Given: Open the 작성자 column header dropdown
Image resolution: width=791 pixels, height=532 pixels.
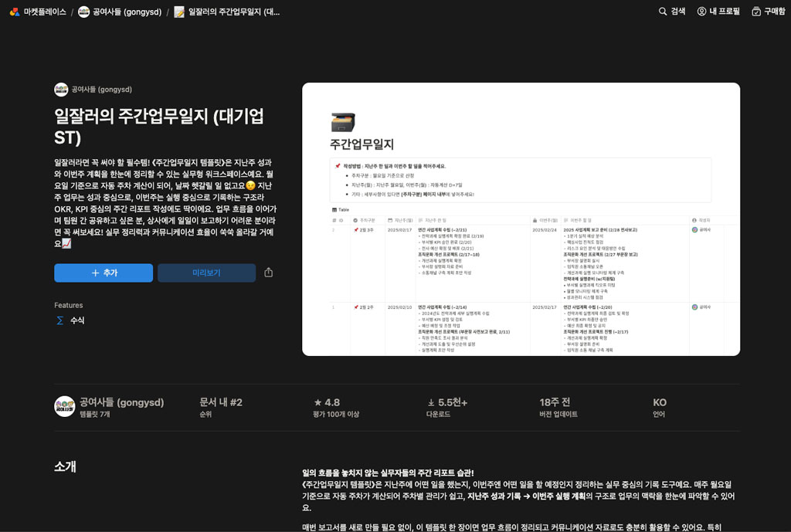Looking at the screenshot, I should coord(703,219).
